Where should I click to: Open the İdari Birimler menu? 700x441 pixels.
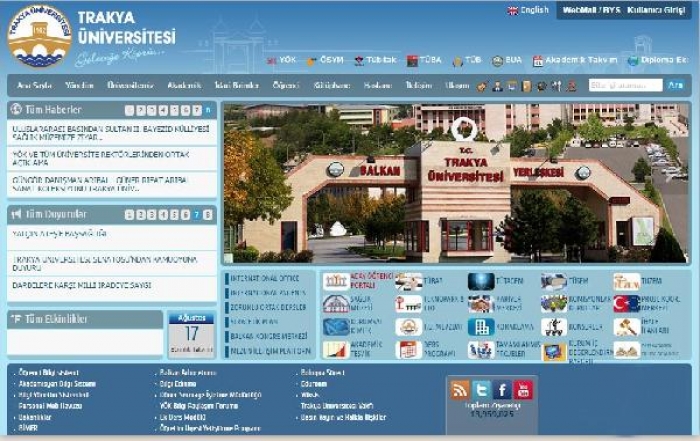click(x=236, y=85)
